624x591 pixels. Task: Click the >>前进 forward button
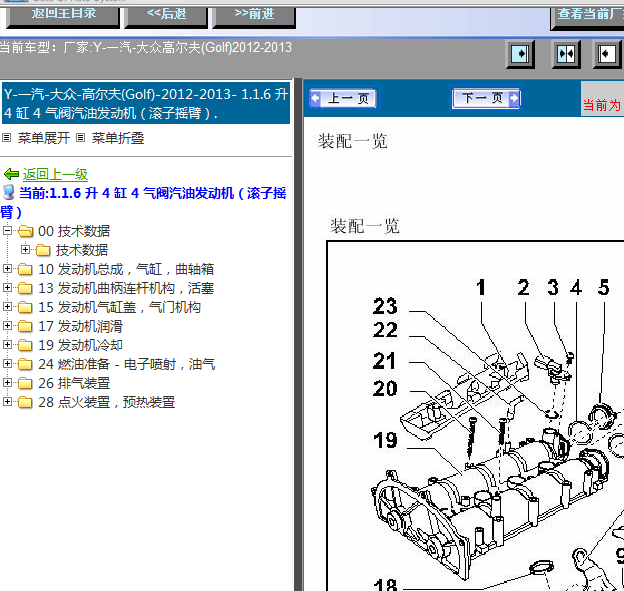click(254, 16)
